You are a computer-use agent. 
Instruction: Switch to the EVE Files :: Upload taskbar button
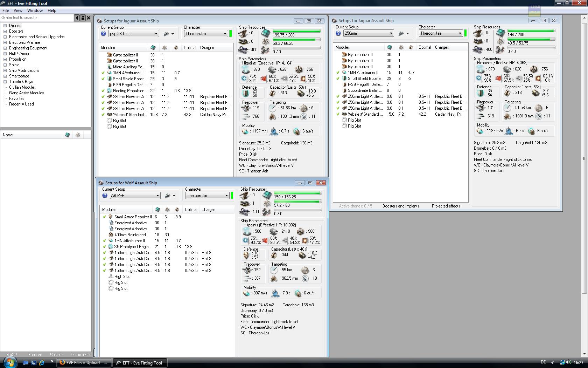(x=84, y=363)
